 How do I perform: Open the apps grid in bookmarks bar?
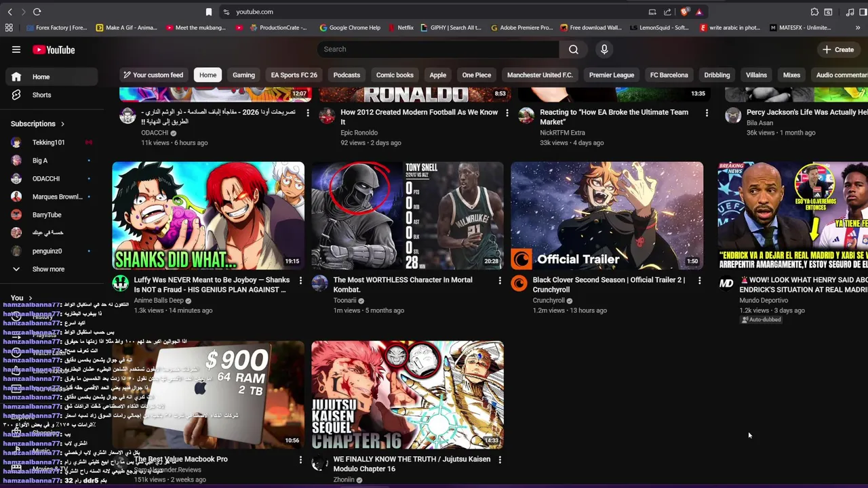(x=9, y=28)
